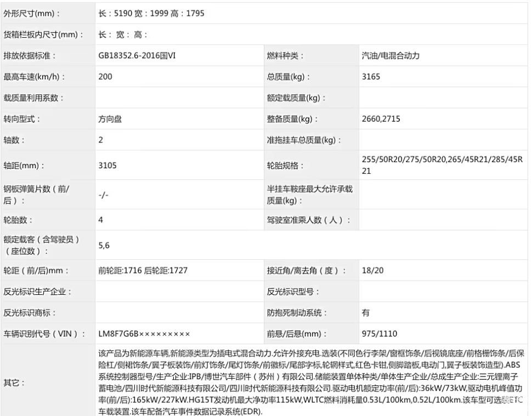Click the 最高车速(km/h) value 200
532x416 pixels.
[x=105, y=77]
